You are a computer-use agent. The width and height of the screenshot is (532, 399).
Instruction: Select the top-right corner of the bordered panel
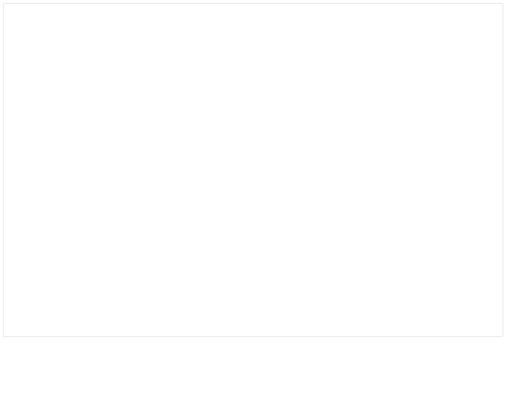[502, 4]
